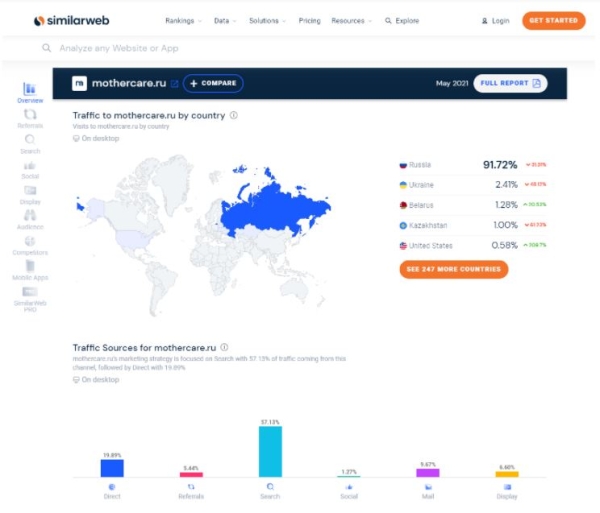Open the Display sidebar section
Viewport: 600px width, 513px height.
30,194
